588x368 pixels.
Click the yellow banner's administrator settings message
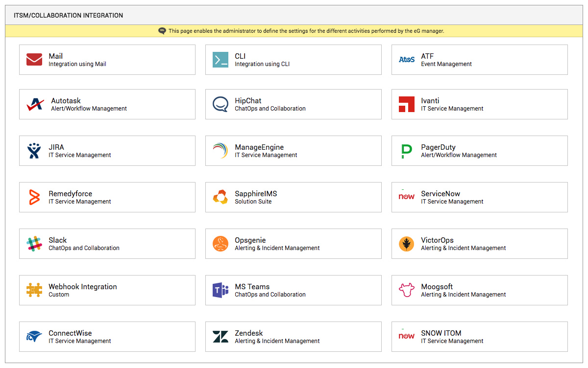[307, 31]
